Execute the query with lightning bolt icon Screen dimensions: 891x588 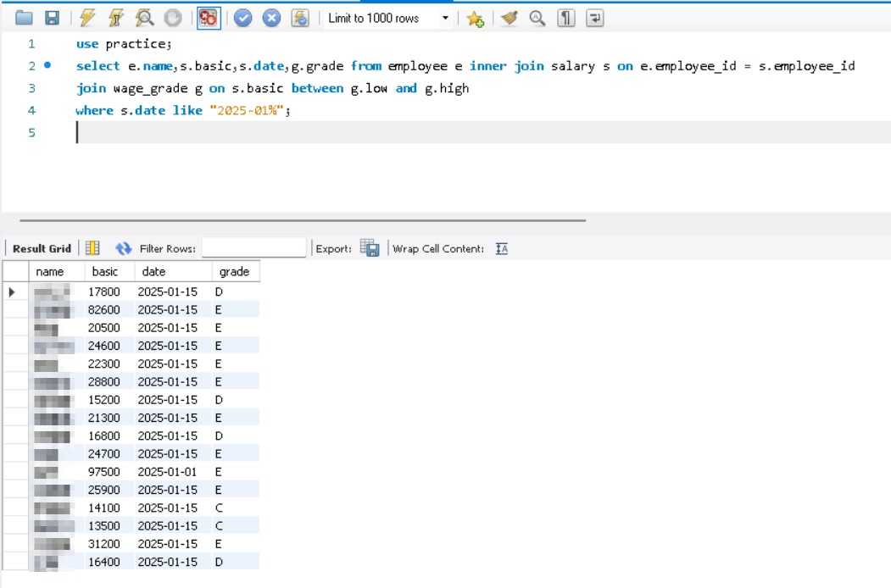click(x=87, y=18)
